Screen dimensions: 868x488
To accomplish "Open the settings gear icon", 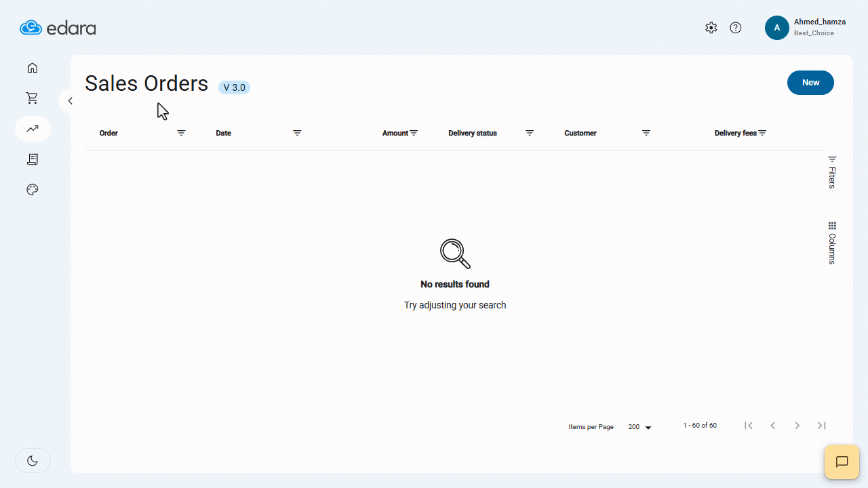I will pos(711,28).
